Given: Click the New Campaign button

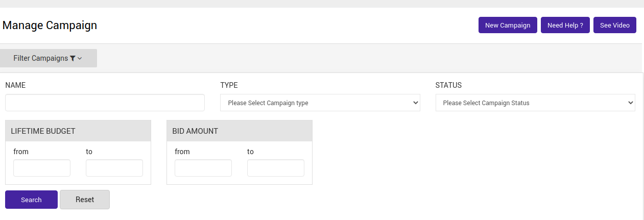Looking at the screenshot, I should click(x=507, y=25).
